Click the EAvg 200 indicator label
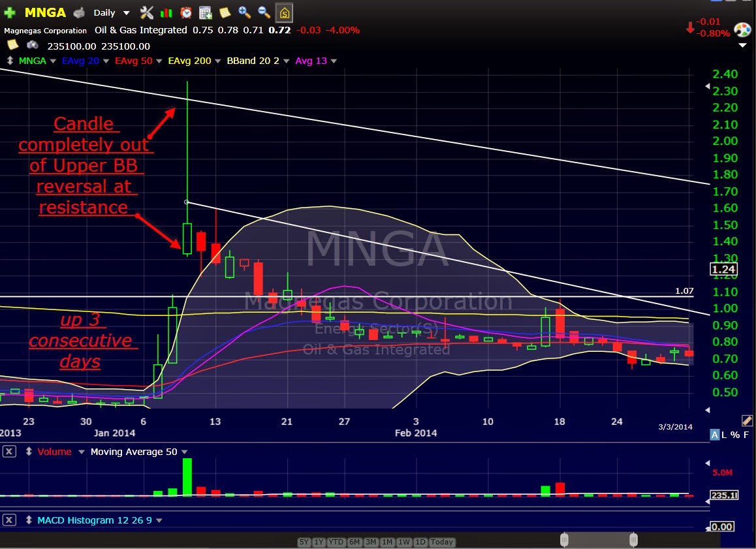 (189, 61)
